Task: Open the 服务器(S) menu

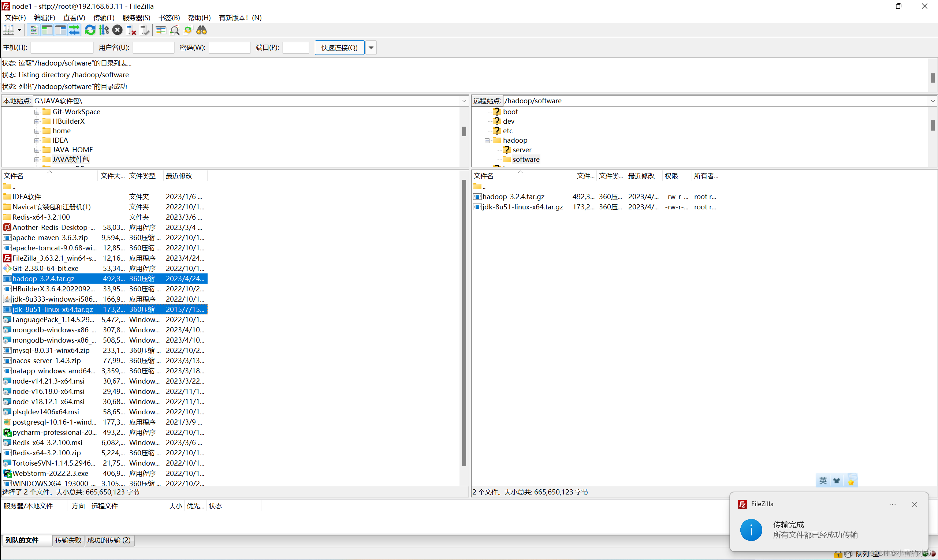Action: 136,18
